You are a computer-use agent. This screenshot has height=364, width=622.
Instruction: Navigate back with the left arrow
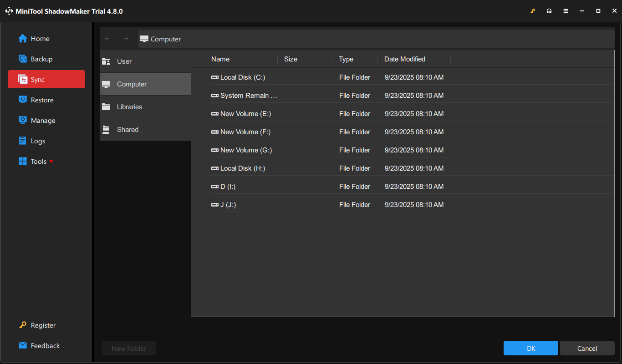[107, 39]
